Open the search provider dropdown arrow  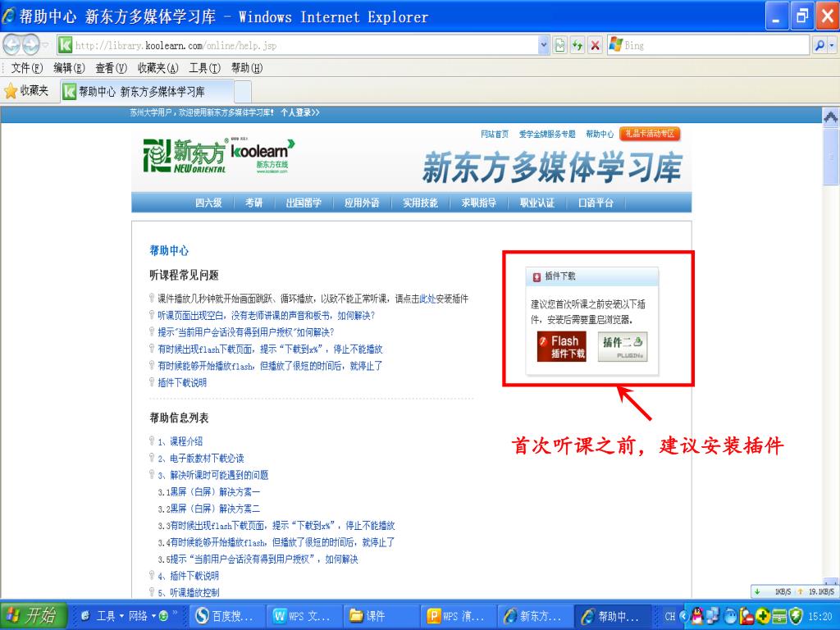pyautogui.click(x=832, y=46)
